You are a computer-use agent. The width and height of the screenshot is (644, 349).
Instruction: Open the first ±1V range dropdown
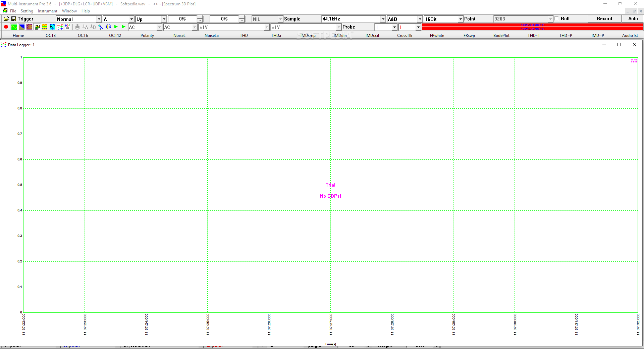pyautogui.click(x=267, y=27)
